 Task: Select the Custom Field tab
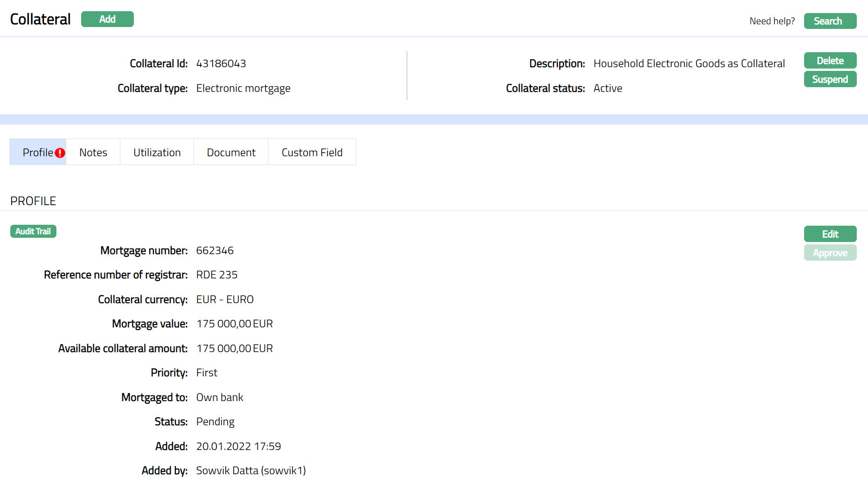[312, 152]
